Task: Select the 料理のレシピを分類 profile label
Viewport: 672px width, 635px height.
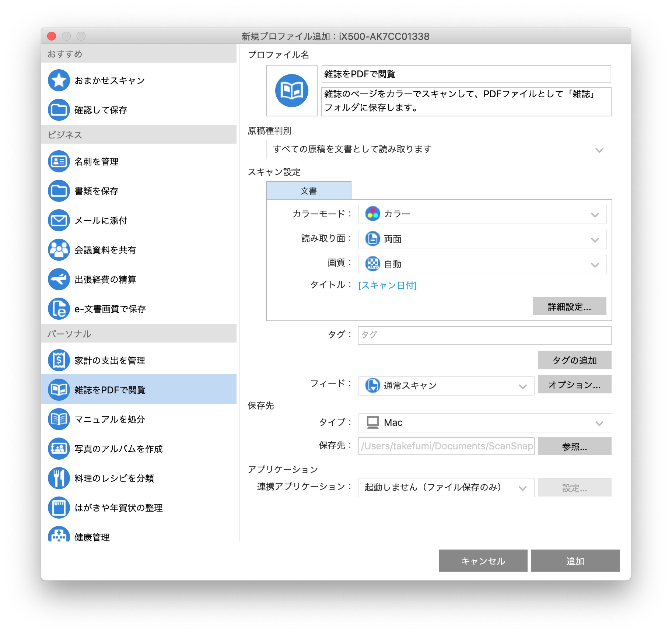Action: (114, 478)
